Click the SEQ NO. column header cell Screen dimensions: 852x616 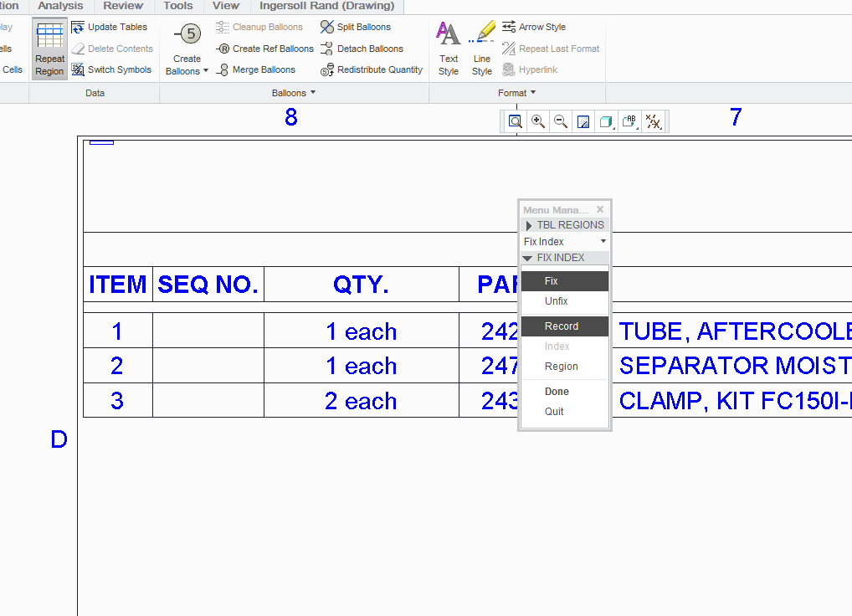tap(208, 284)
